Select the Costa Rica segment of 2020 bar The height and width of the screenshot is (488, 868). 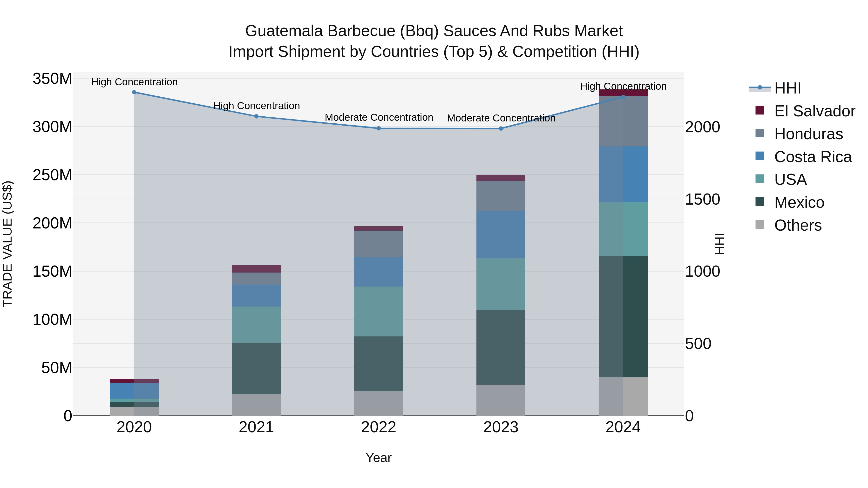point(134,391)
